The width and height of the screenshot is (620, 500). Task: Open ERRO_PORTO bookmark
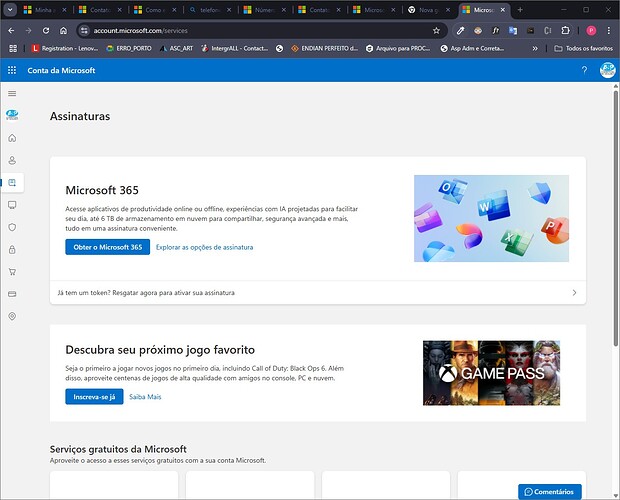click(129, 48)
